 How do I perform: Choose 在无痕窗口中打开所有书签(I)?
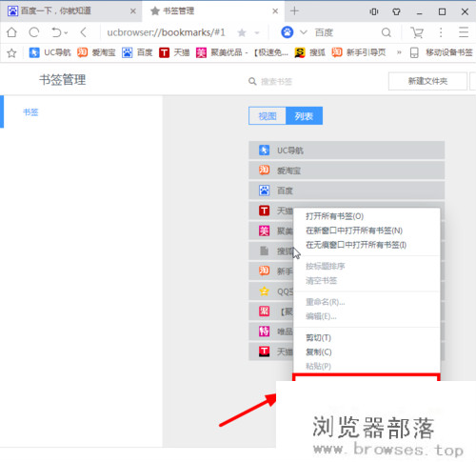tap(367, 245)
